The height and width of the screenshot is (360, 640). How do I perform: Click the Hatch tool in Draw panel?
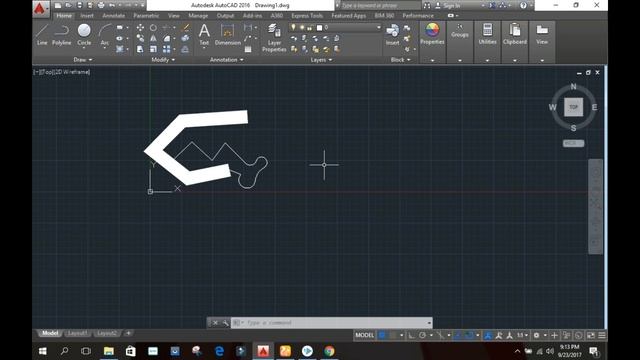pyautogui.click(x=120, y=49)
